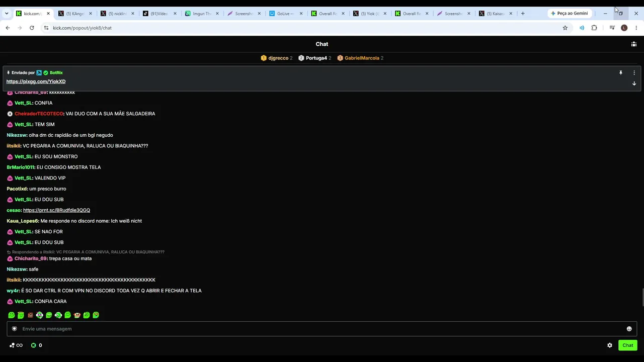Click the Chat header title
This screenshot has height=362, width=644.
pos(322,44)
